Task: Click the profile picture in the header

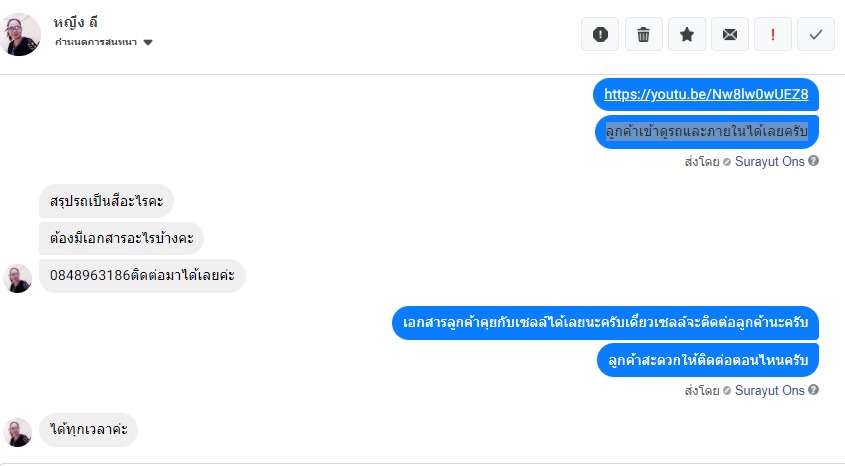Action: click(x=22, y=34)
